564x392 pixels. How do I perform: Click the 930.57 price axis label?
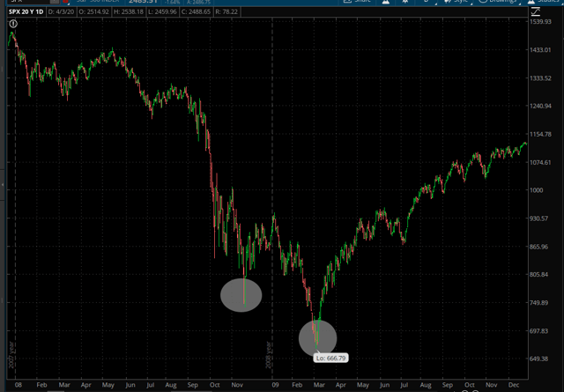coord(539,218)
